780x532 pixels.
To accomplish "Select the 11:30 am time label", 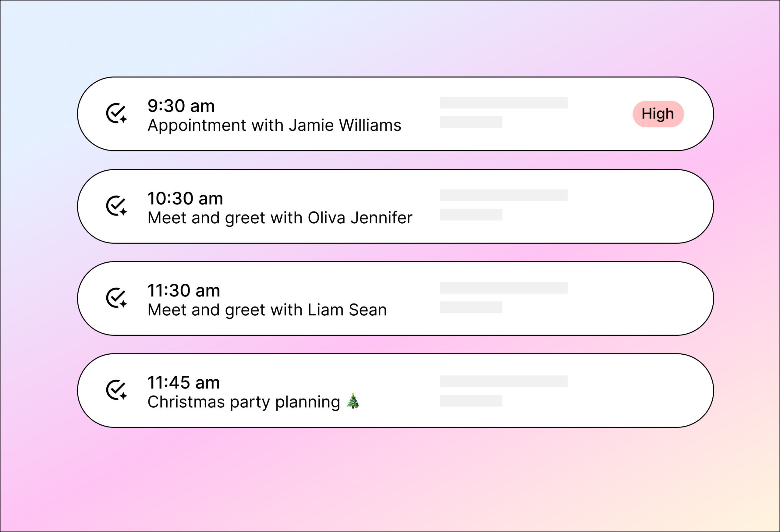I will 184,290.
